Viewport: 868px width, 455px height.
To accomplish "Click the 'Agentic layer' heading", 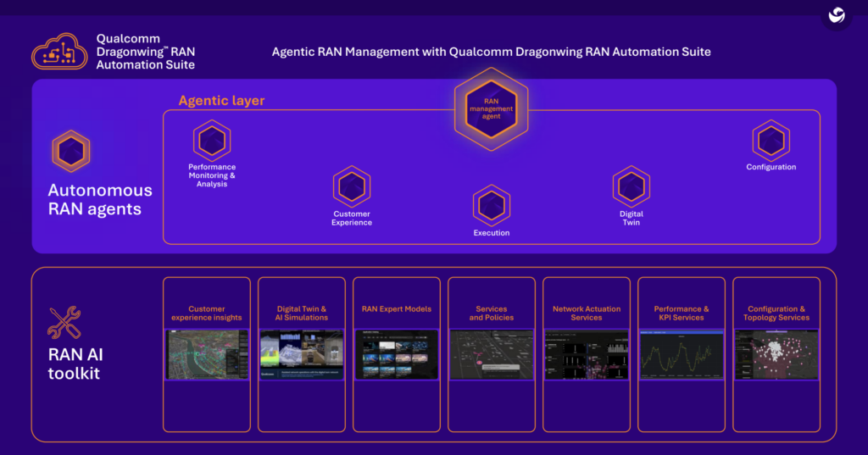I will click(x=221, y=101).
